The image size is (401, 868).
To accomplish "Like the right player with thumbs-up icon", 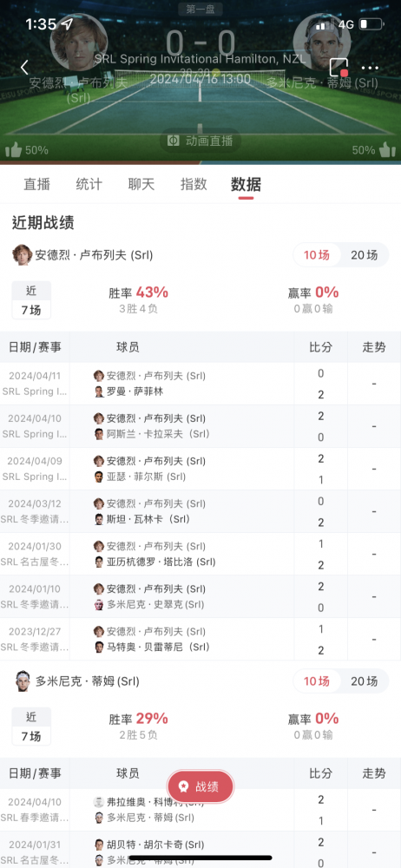I will point(387,149).
